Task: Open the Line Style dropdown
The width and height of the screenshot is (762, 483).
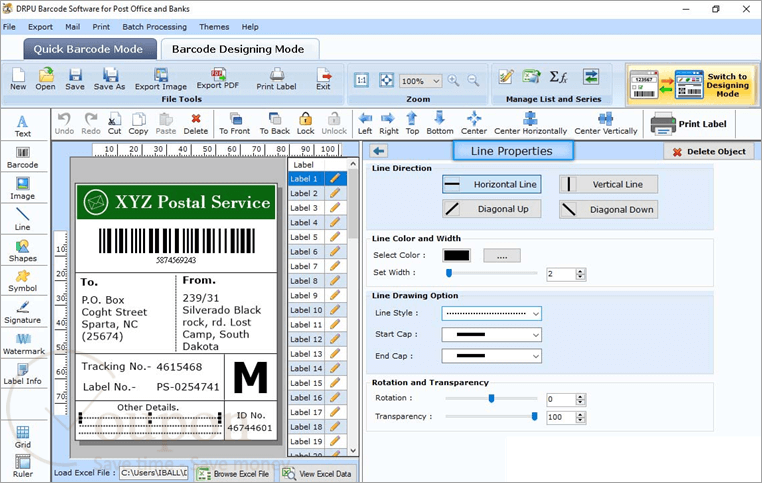Action: [491, 313]
